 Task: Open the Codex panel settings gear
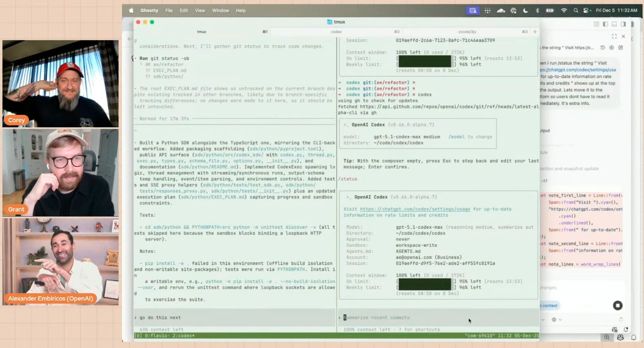pos(611,47)
